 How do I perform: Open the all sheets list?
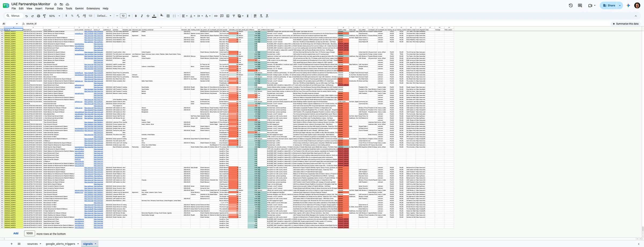[x=19, y=244]
